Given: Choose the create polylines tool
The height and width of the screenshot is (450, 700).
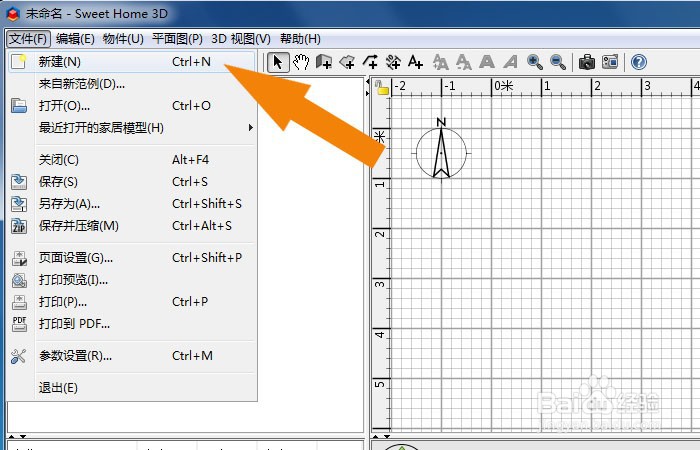Looking at the screenshot, I should click(x=370, y=62).
